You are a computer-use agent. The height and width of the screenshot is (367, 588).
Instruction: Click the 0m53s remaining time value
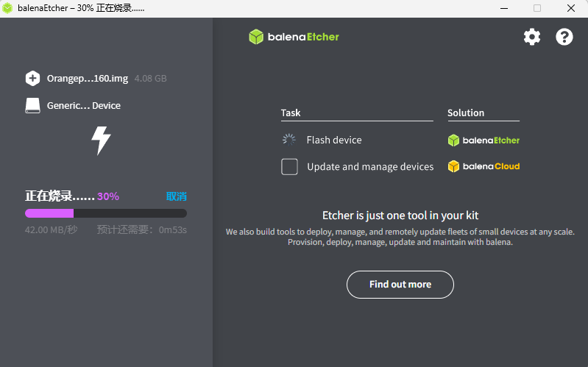tap(172, 229)
